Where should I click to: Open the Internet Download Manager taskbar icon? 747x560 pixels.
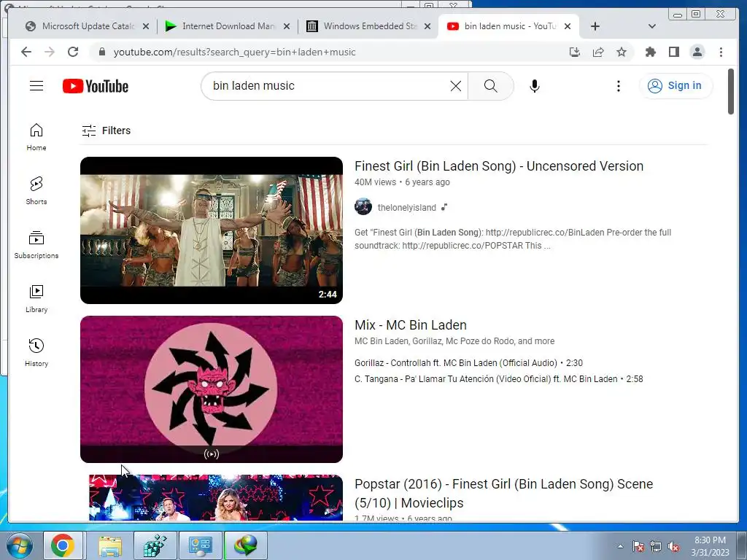(x=246, y=545)
